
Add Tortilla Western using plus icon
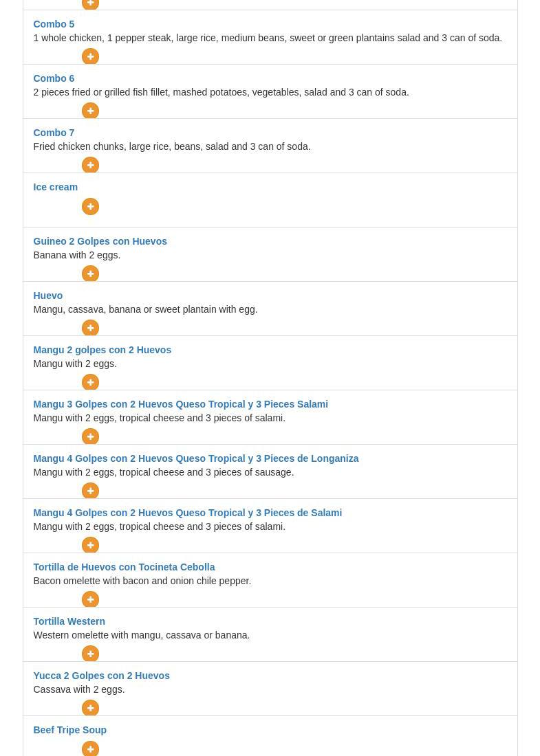90,654
